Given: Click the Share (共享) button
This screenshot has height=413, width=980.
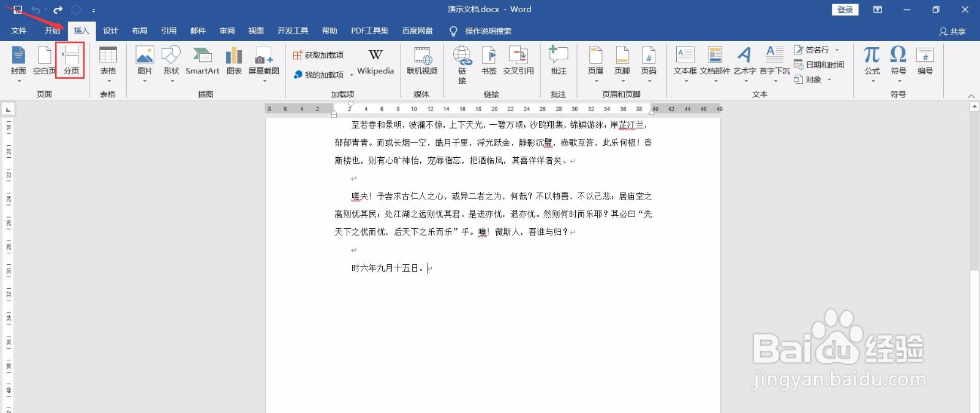Looking at the screenshot, I should click(952, 31).
